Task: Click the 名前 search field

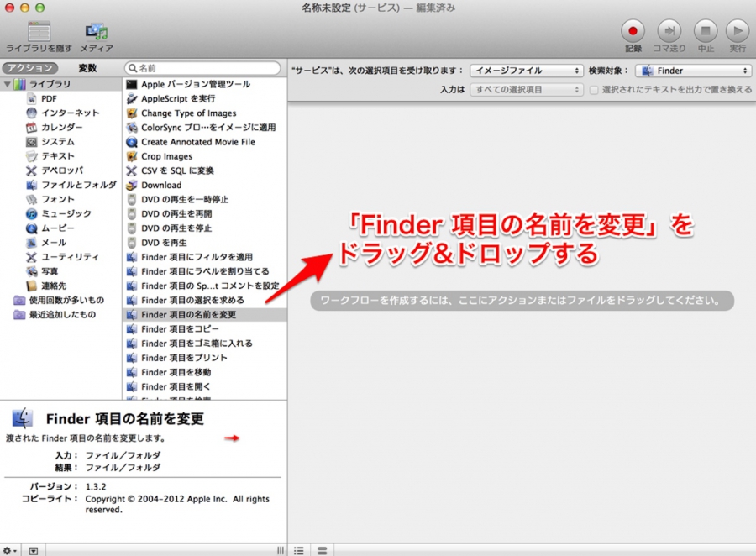Action: (202, 68)
